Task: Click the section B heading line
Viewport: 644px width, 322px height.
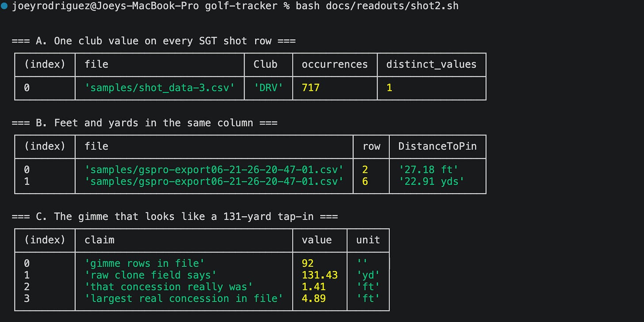Action: 145,123
